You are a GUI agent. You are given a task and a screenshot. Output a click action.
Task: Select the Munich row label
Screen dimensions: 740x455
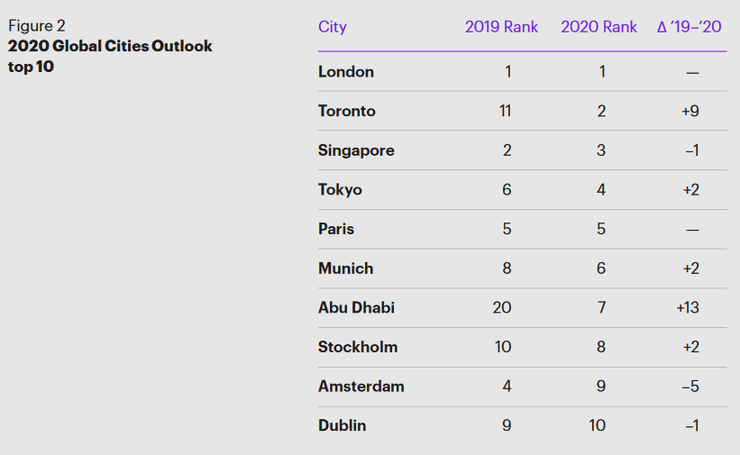pyautogui.click(x=345, y=268)
